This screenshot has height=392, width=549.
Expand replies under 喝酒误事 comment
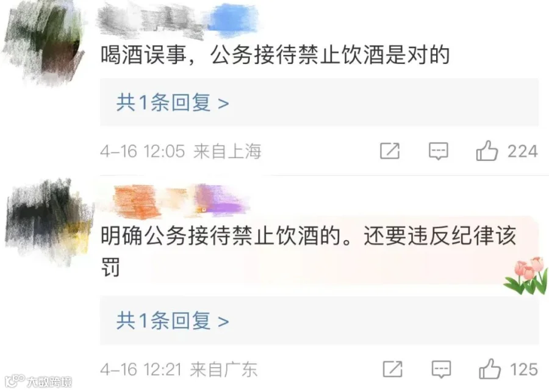tap(173, 102)
